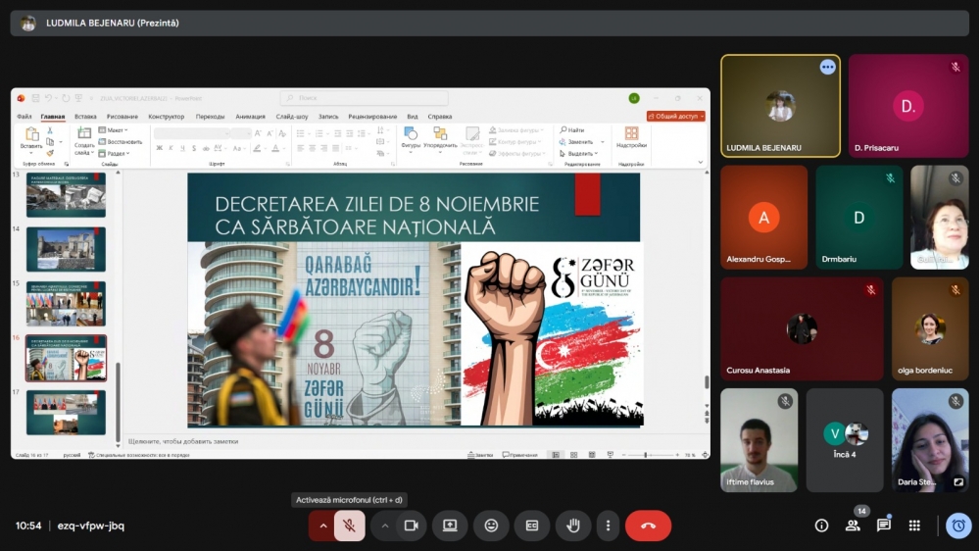The height and width of the screenshot is (551, 980).
Task: Turn on closed captions
Action: click(x=532, y=526)
